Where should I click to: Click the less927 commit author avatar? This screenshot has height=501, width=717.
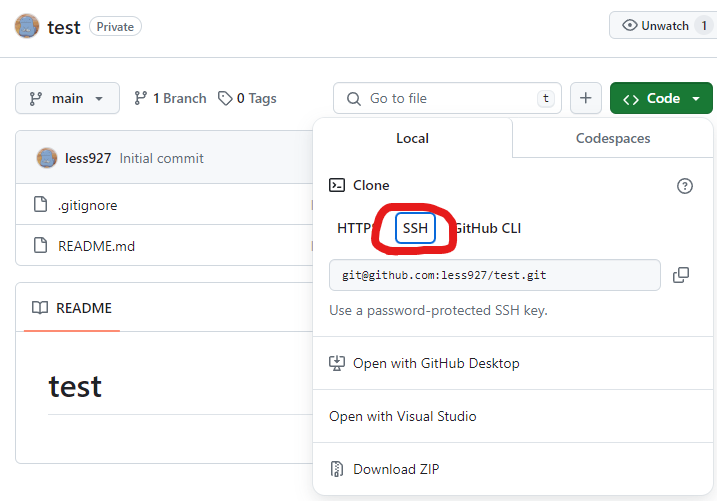(x=47, y=158)
